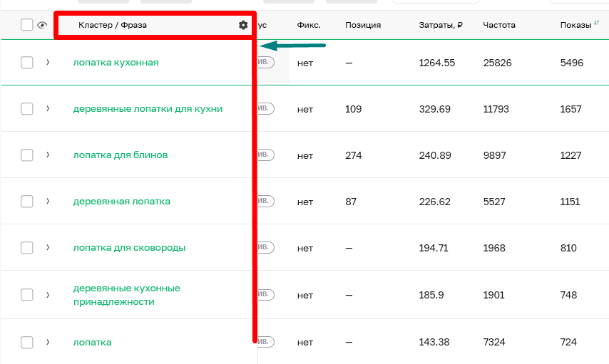This screenshot has height=364, width=609.
Task: Expand the single-word лопатка cluster
Action: coord(48,342)
